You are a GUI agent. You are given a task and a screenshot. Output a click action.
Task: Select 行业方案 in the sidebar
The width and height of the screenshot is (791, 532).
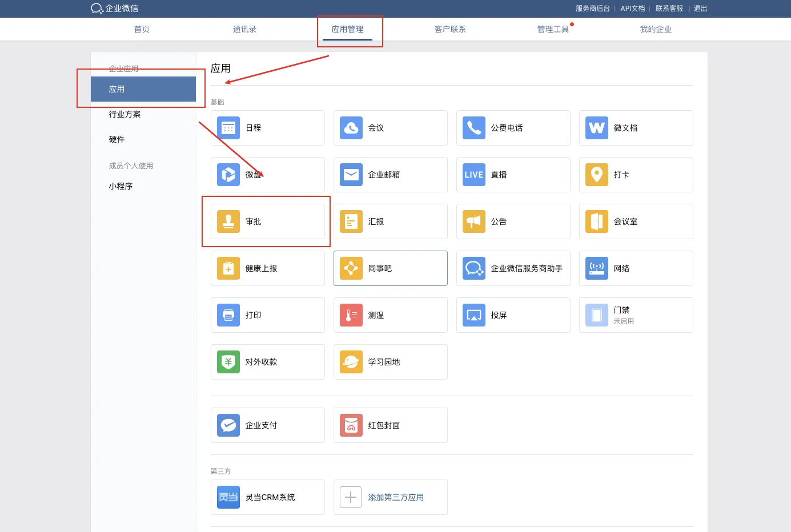coord(125,114)
